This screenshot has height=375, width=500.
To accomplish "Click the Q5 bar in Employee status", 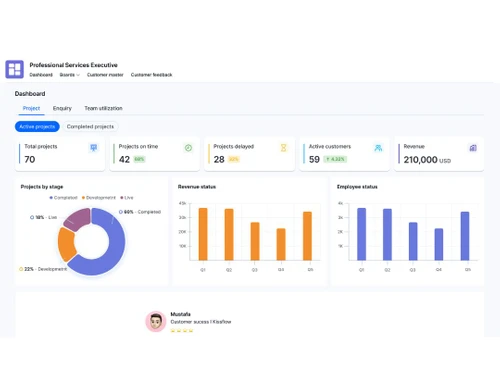I will click(465, 236).
